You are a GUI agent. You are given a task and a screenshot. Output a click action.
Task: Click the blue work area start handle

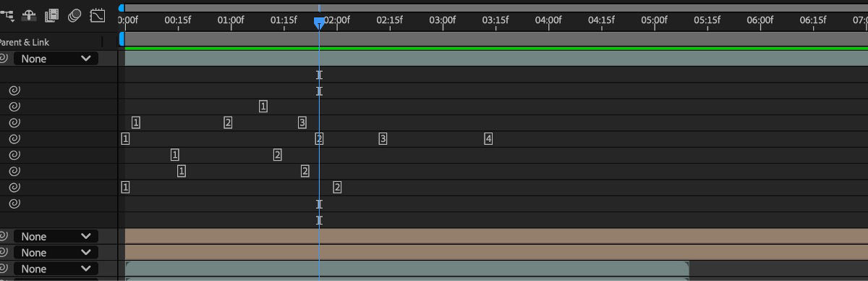coord(122,38)
